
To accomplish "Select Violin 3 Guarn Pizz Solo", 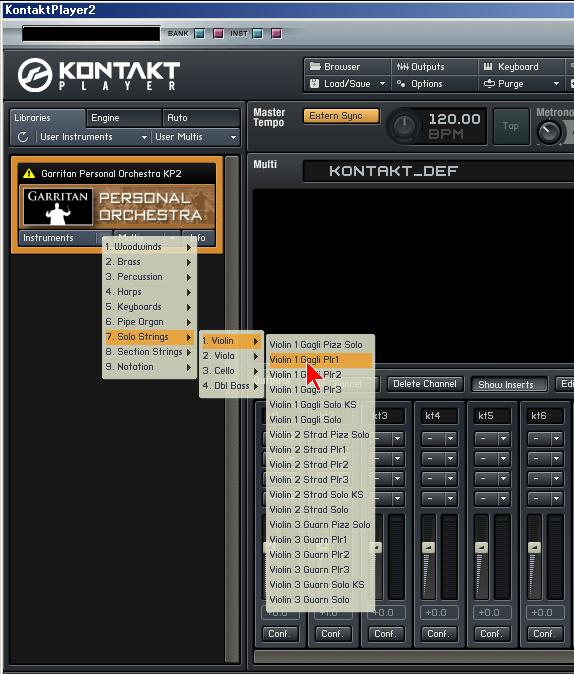I will click(x=320, y=525).
